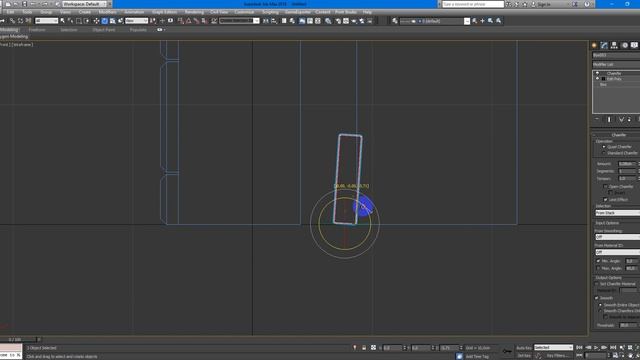
Task: Toggle Set Chamfer Material checkbox
Action: [596, 284]
